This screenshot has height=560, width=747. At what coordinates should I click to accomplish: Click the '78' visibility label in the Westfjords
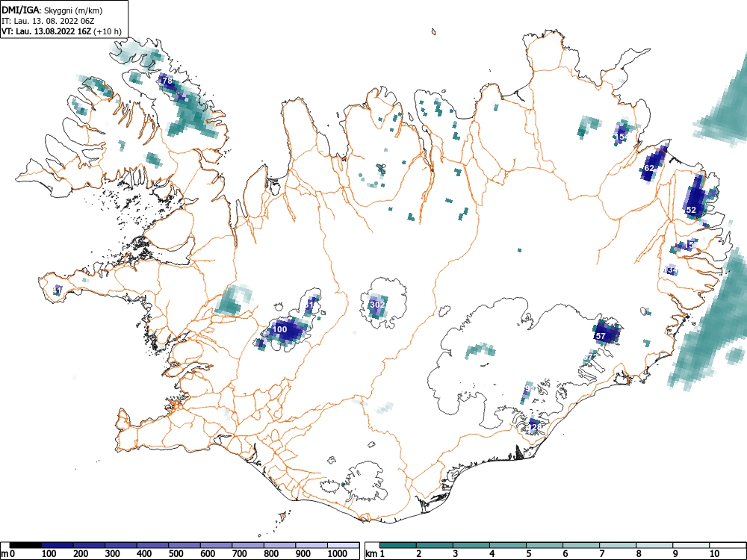167,81
